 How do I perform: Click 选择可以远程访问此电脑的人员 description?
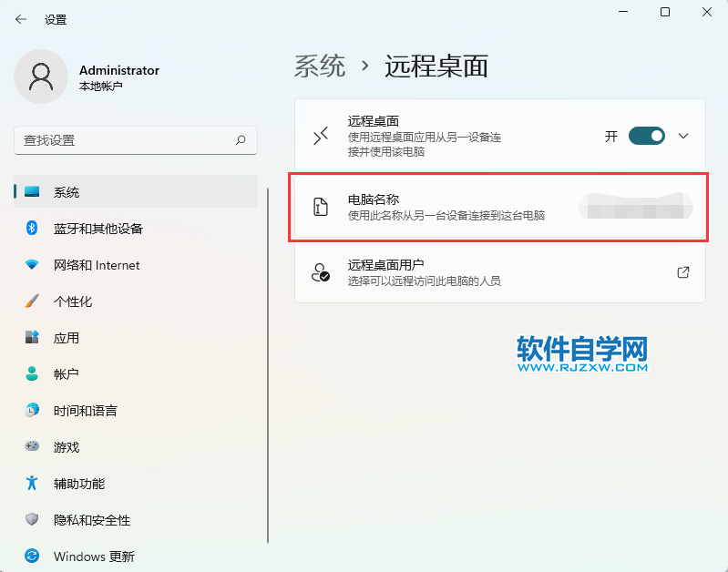[x=424, y=281]
